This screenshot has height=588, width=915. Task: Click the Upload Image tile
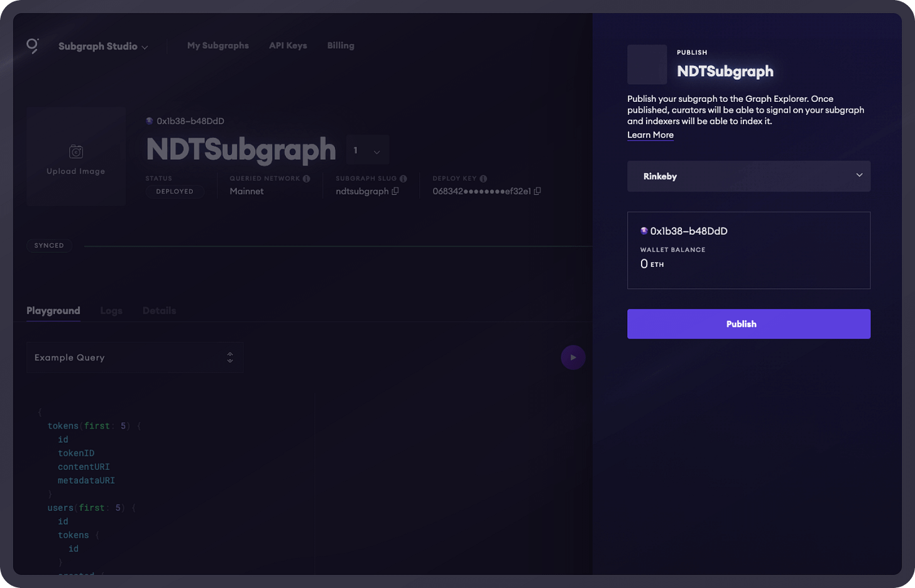point(76,156)
